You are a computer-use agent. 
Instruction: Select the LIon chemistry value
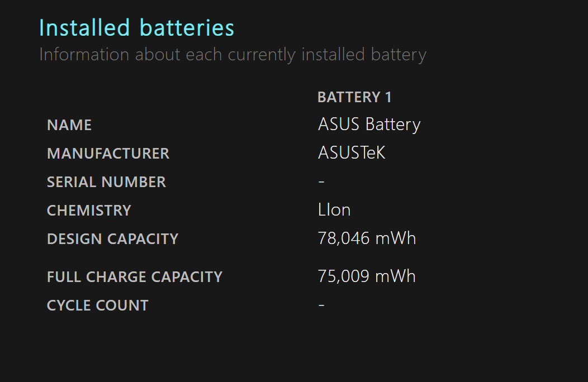pos(334,210)
